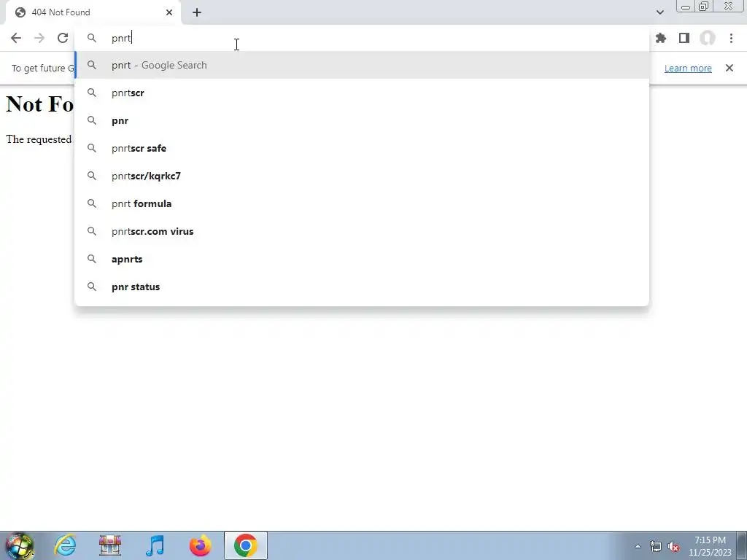Select the 'pnrtscr safe' suggestion
Viewport: 747px width, 560px height.
click(x=362, y=148)
